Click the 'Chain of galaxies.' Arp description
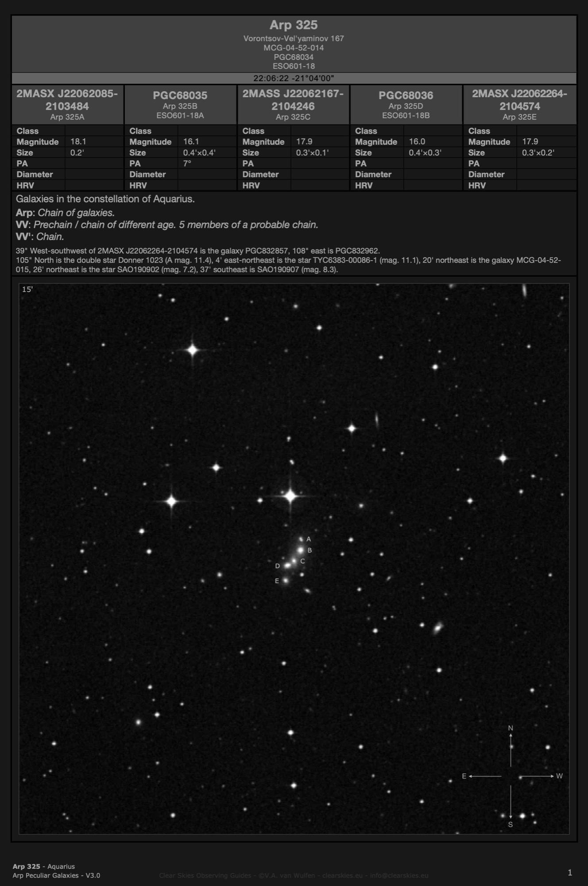 (x=76, y=213)
